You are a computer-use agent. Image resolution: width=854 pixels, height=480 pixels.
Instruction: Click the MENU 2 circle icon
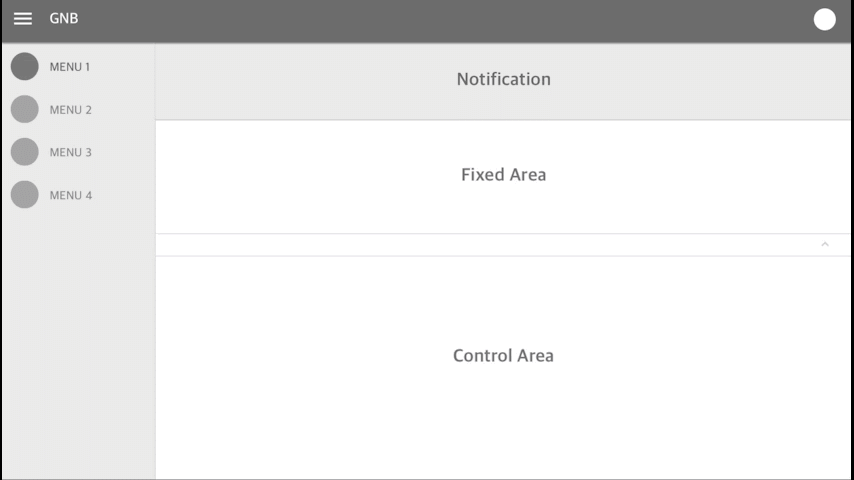click(x=25, y=109)
